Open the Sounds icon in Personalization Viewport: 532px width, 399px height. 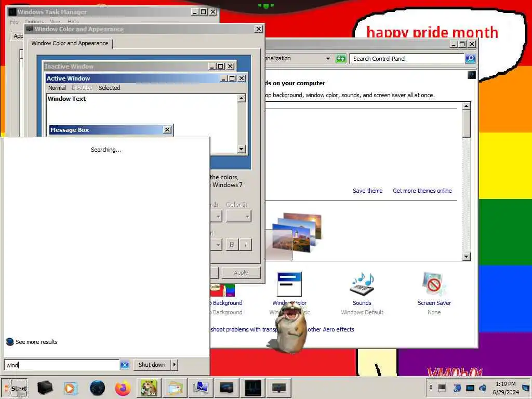coord(362,284)
